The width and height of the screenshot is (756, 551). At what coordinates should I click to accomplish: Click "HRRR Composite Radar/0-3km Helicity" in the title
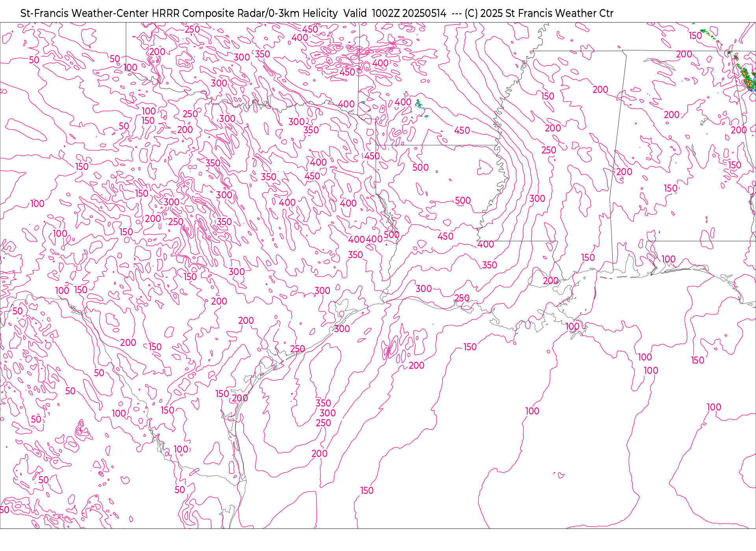[x=245, y=13]
